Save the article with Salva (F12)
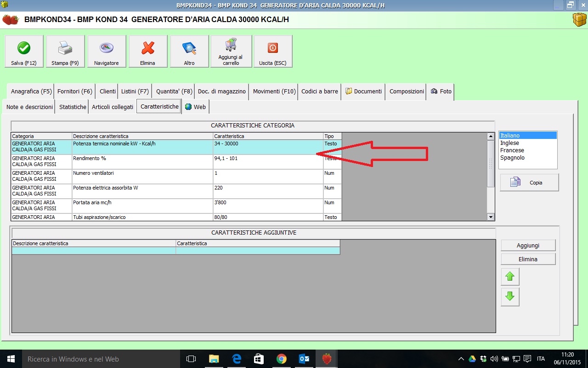The image size is (588, 368). point(24,52)
